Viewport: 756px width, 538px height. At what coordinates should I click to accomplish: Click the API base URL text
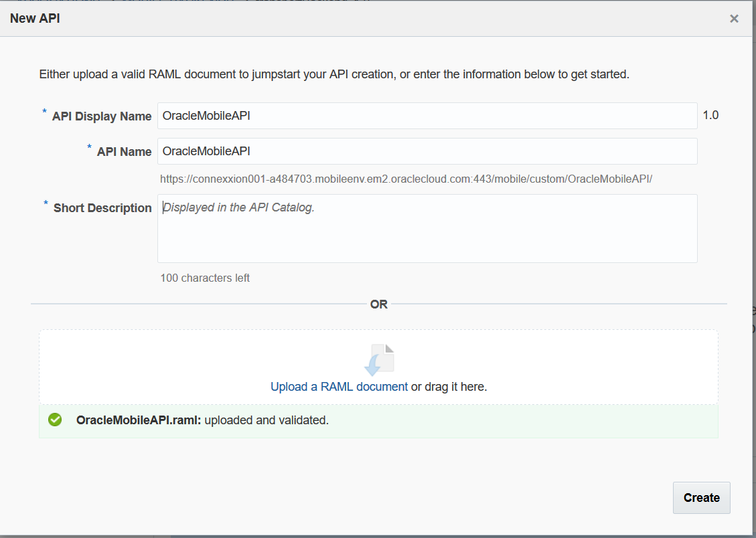[x=406, y=179]
